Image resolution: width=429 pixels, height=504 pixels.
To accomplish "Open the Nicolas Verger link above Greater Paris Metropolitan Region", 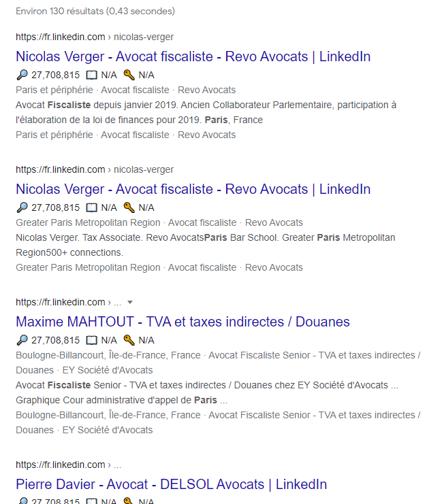I will click(193, 189).
